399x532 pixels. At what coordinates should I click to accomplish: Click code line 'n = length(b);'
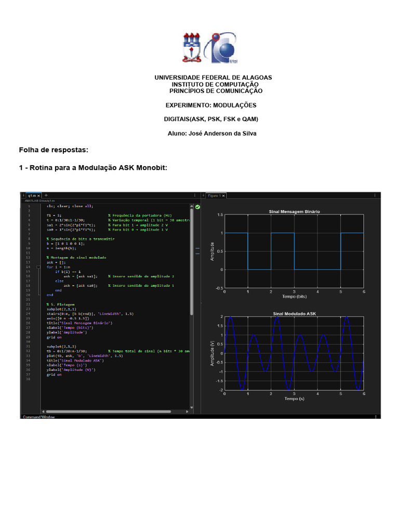coord(61,248)
